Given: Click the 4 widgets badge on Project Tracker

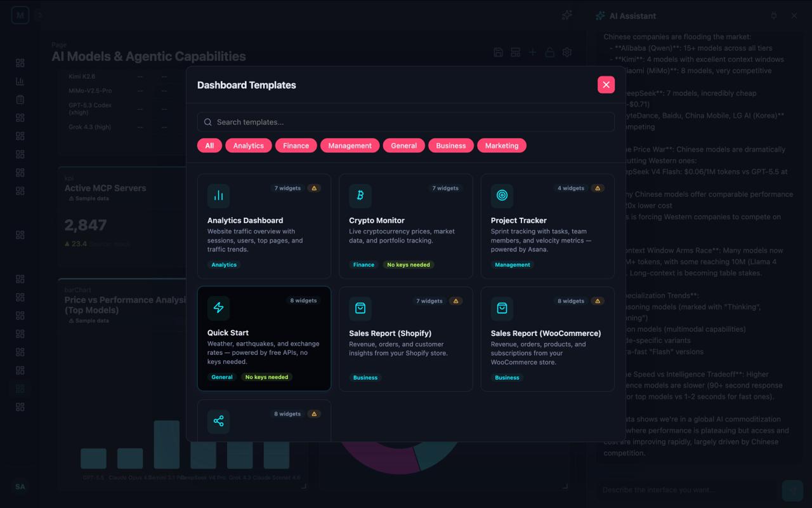Looking at the screenshot, I should pyautogui.click(x=571, y=188).
